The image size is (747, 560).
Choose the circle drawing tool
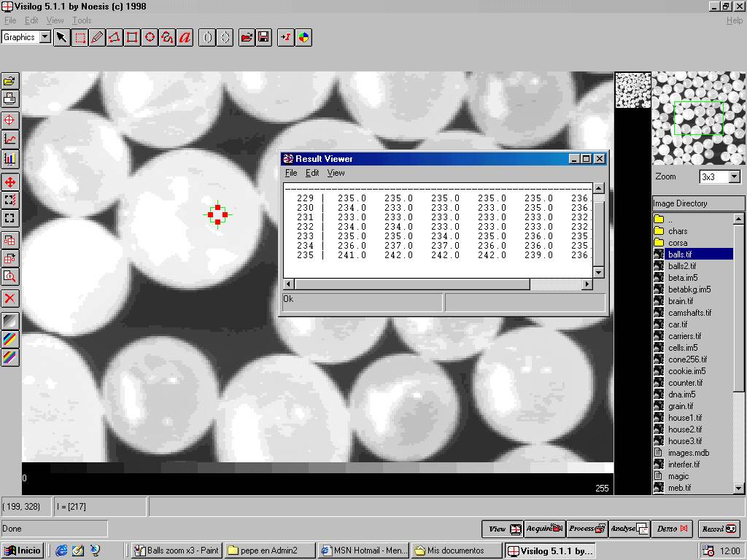[x=150, y=37]
